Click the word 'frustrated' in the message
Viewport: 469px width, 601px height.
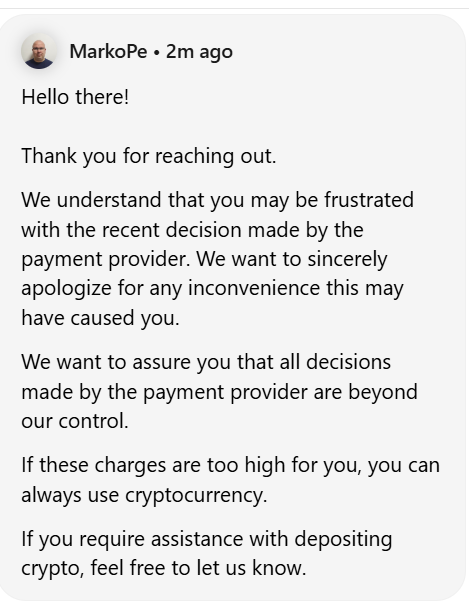click(369, 200)
